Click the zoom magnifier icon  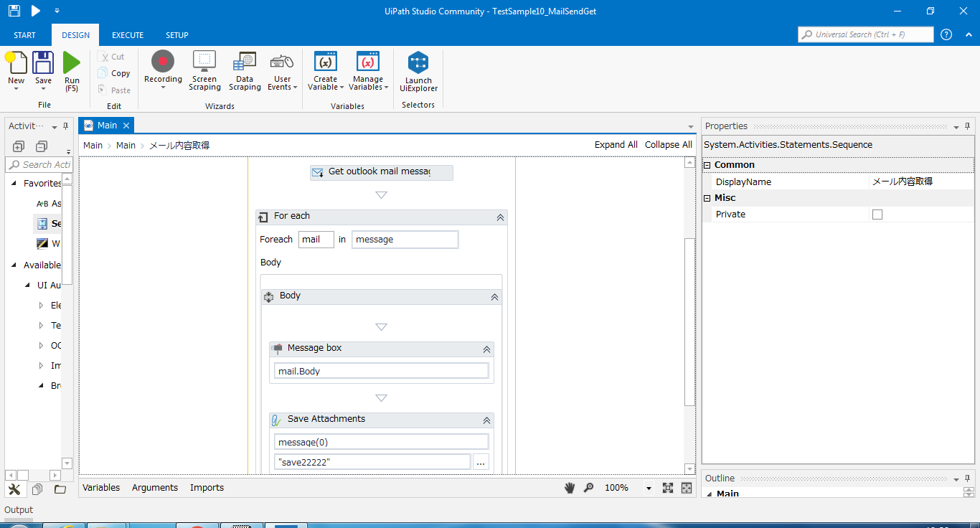pos(589,488)
